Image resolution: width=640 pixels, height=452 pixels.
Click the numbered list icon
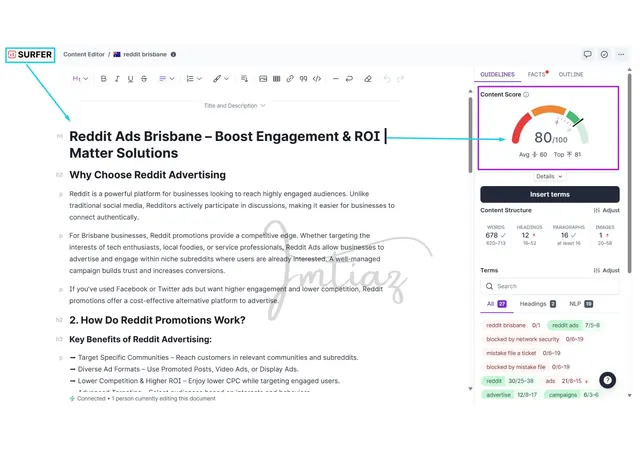tap(190, 79)
